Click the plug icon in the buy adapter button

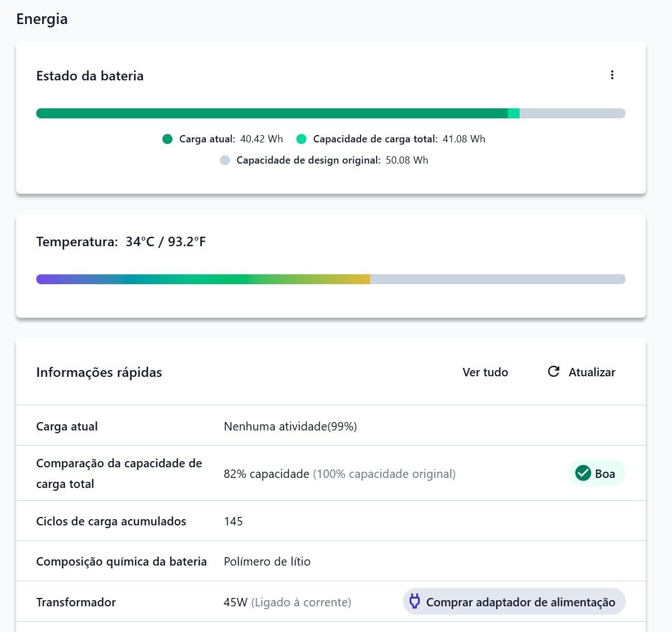pyautogui.click(x=415, y=601)
